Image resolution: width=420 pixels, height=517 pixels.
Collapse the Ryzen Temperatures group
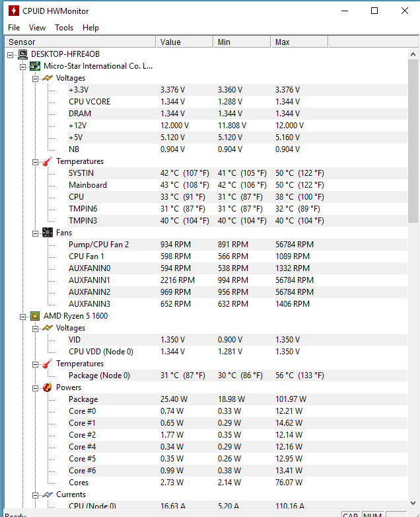[x=35, y=364]
